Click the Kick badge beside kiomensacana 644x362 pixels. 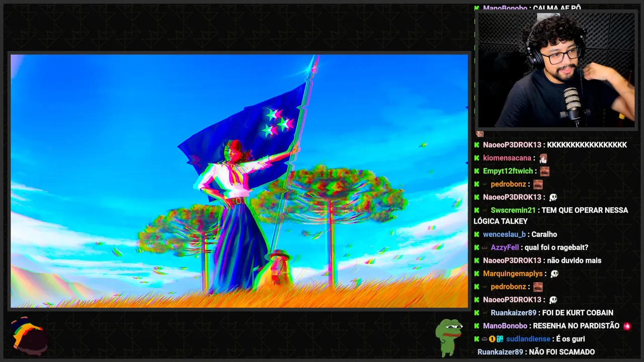point(476,158)
